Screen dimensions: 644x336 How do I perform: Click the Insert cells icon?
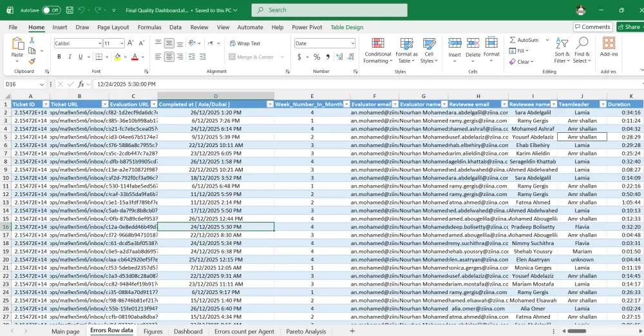point(455,43)
